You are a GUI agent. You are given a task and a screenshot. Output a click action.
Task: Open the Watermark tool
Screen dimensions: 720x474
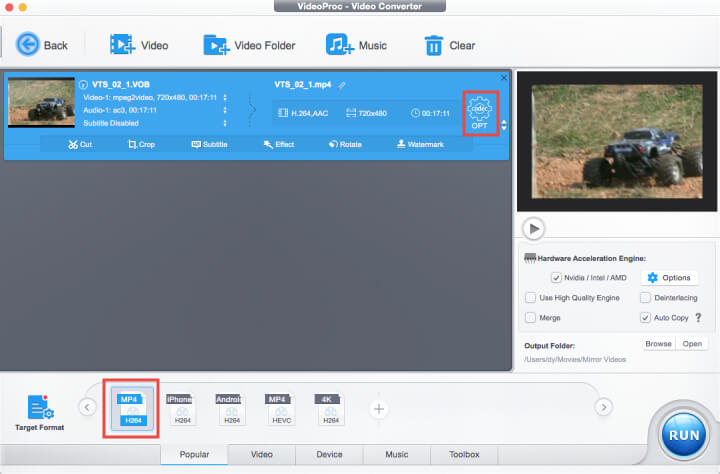point(420,144)
